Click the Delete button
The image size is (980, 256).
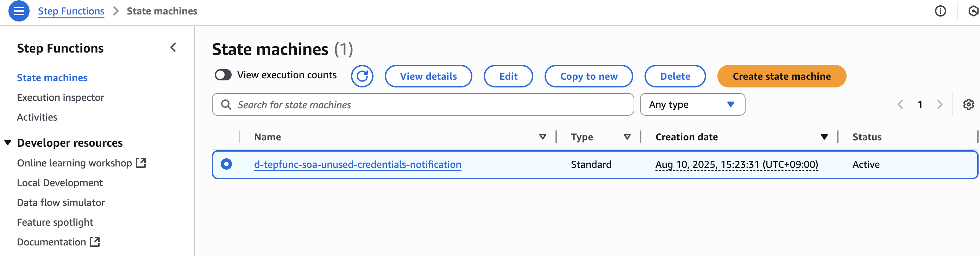pyautogui.click(x=674, y=76)
